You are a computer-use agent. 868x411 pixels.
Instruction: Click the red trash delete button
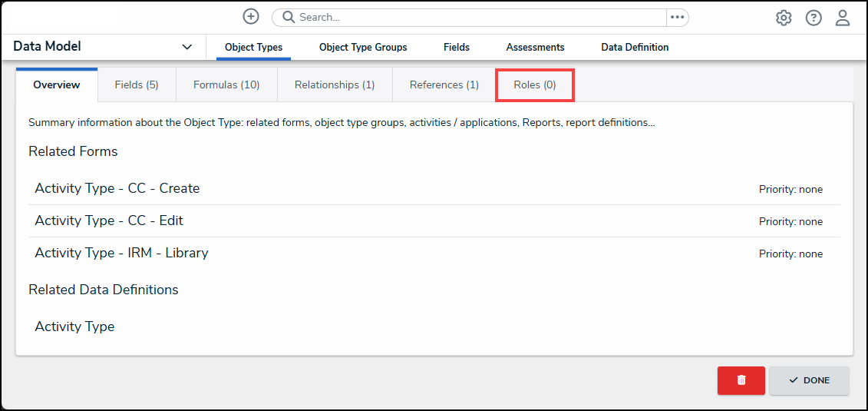(x=741, y=380)
